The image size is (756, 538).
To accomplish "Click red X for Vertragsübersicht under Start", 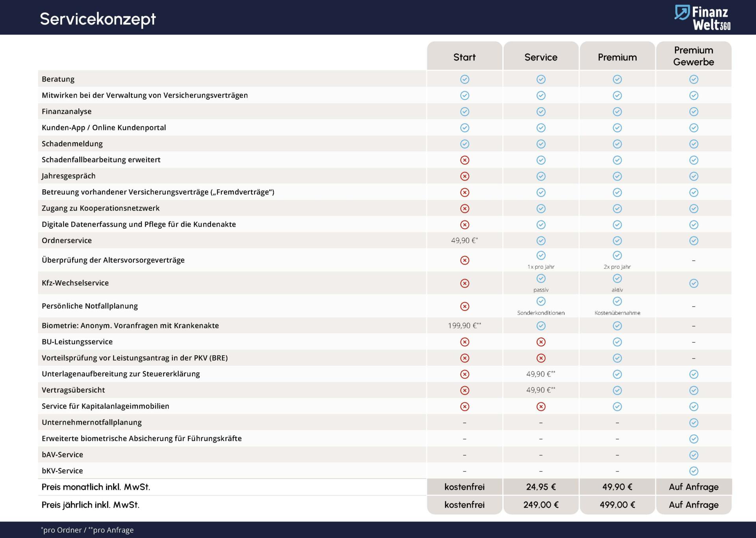I will pyautogui.click(x=465, y=390).
